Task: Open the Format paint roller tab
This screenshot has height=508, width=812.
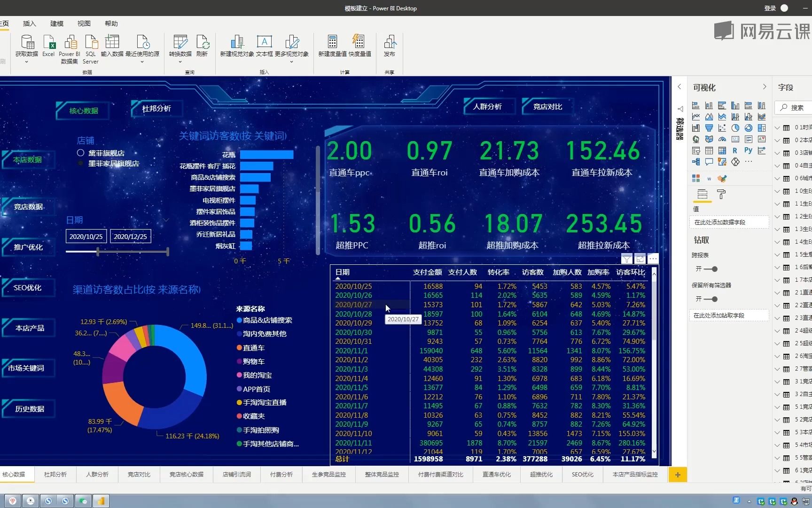Action: [721, 194]
